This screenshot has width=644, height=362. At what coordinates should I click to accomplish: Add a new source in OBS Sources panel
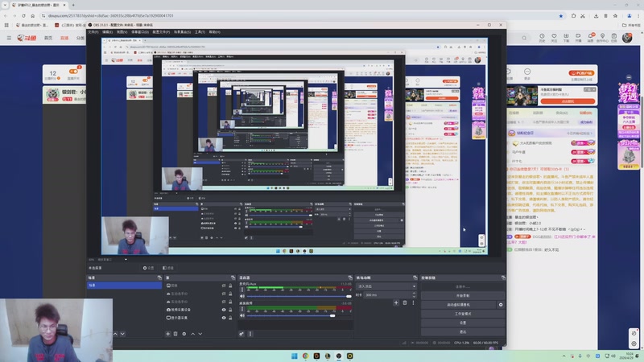pos(168,334)
